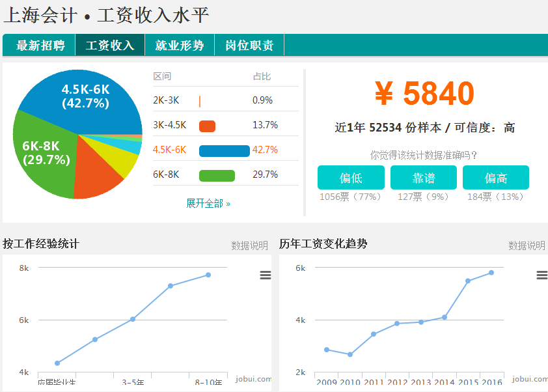The image size is (548, 392).
Task: Click the 42.7% value in the table
Action: click(266, 150)
